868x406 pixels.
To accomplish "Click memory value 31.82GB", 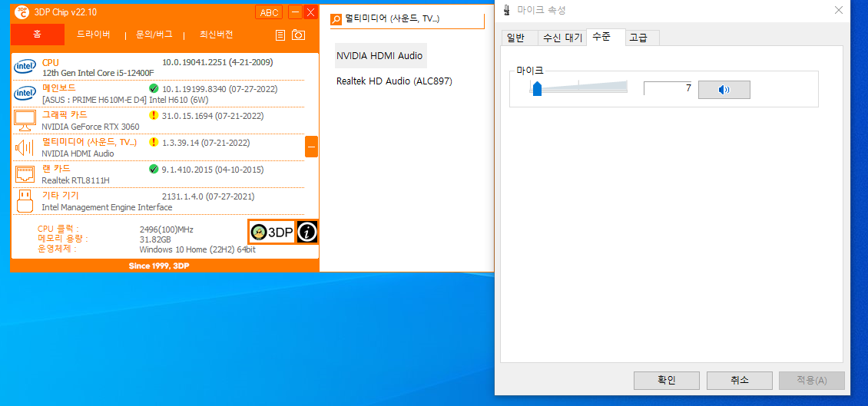I will (156, 239).
